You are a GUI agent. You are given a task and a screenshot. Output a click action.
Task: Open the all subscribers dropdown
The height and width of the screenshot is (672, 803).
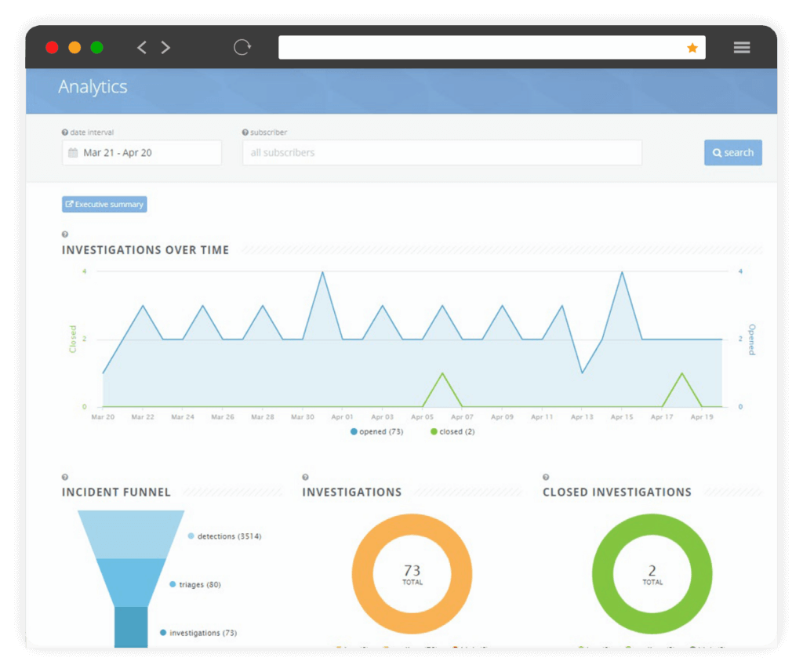coord(441,153)
